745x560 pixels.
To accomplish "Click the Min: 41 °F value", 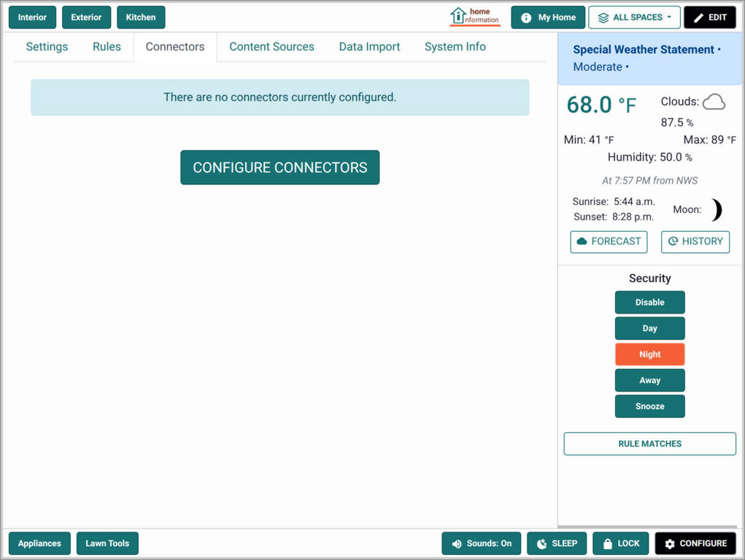I will [x=589, y=140].
